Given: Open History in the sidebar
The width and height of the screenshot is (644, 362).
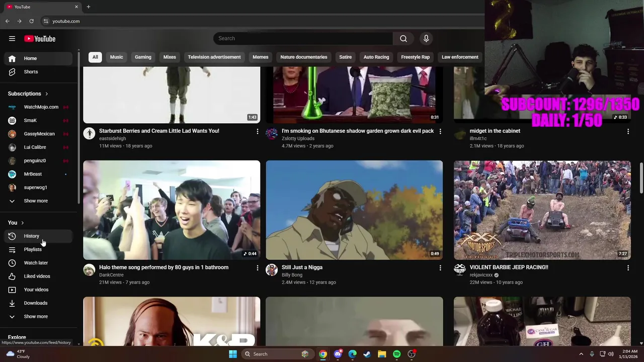Looking at the screenshot, I should pyautogui.click(x=38, y=236).
